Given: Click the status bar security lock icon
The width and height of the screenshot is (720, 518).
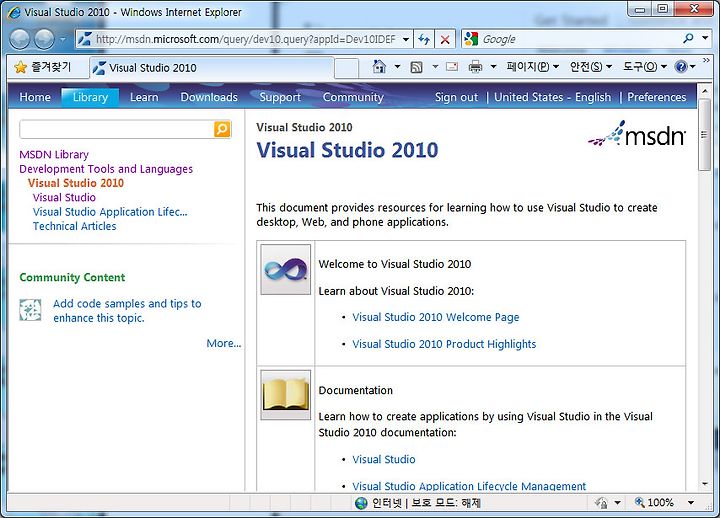Looking at the screenshot, I should [x=602, y=503].
